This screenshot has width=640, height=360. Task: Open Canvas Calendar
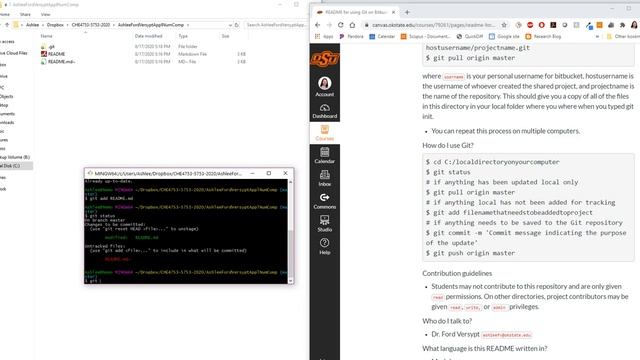coord(324,156)
